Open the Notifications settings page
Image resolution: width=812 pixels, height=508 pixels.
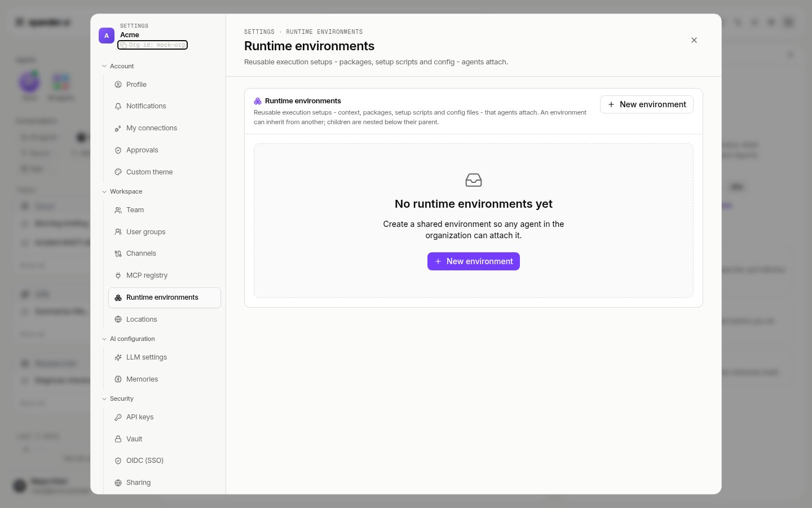point(165,106)
